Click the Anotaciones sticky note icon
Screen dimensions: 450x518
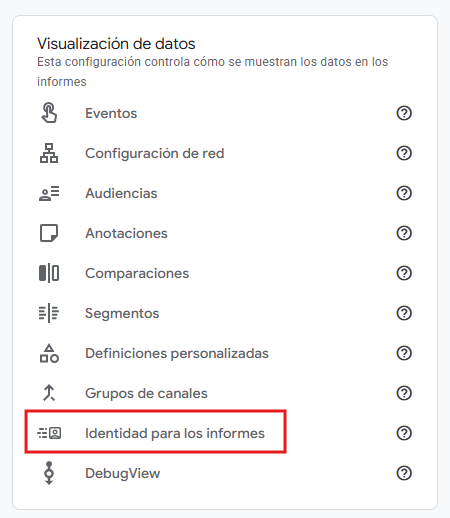(x=49, y=233)
